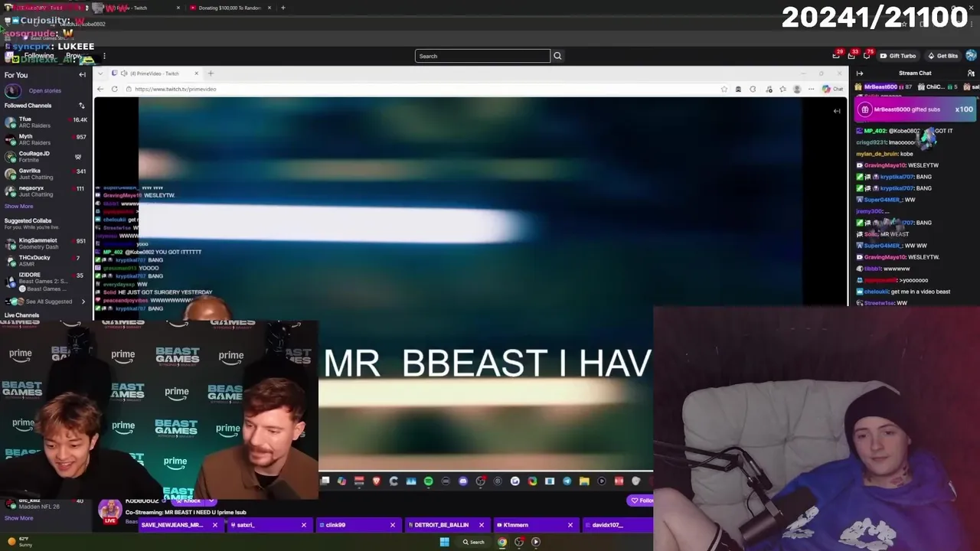Close the Donating $100,000 tab
Viewport: 980px width, 551px height.
click(x=269, y=8)
